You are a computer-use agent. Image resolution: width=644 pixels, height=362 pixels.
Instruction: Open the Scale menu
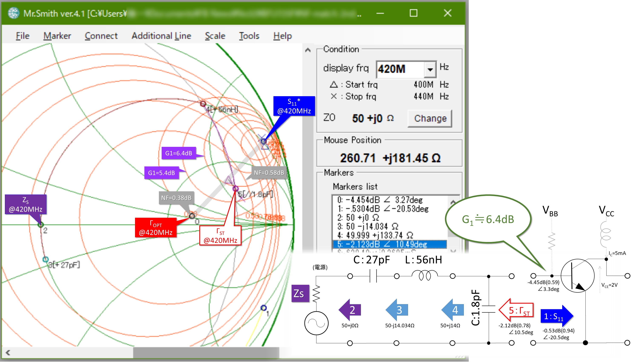[x=215, y=36]
